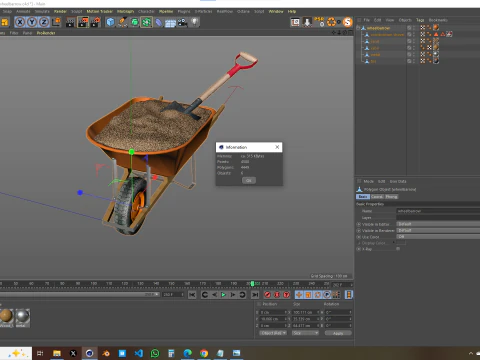Open the green generator objects icon
The width and height of the screenshot is (480, 360).
pos(134,22)
